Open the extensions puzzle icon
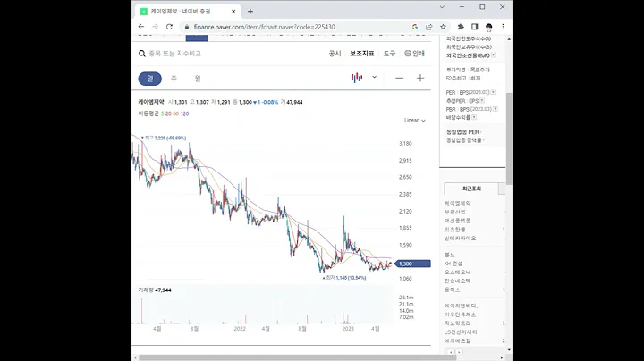This screenshot has width=644, height=361. click(x=461, y=27)
